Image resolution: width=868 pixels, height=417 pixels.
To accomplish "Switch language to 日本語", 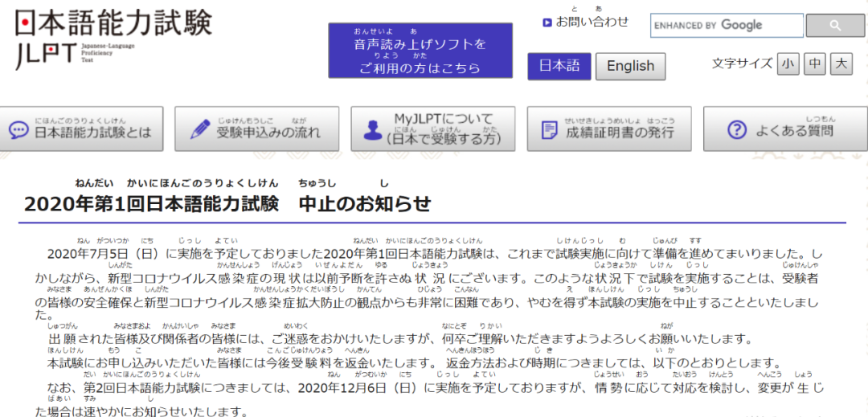I will (559, 67).
